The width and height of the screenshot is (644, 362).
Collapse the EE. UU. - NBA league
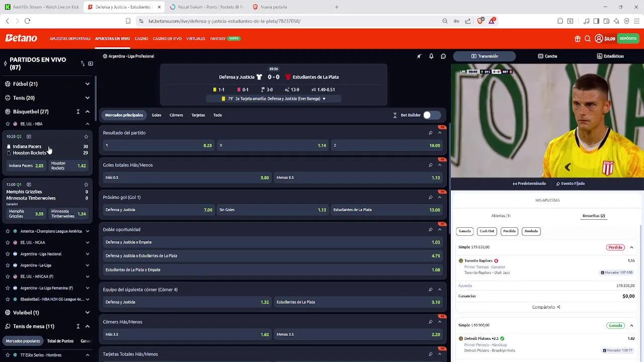(x=87, y=124)
